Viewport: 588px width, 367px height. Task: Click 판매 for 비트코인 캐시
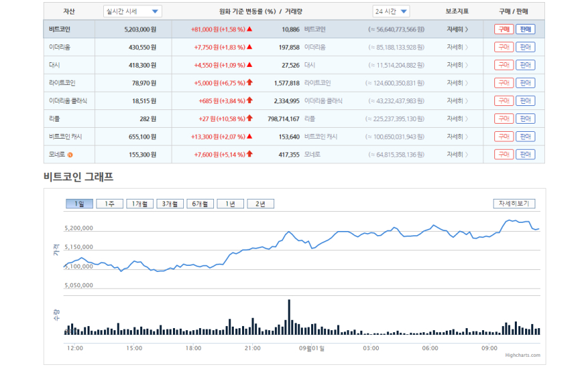525,137
